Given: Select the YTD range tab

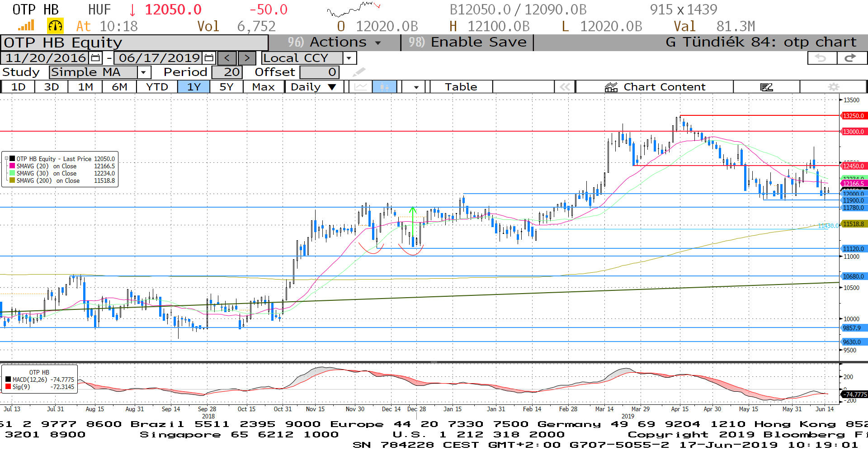Looking at the screenshot, I should click(157, 87).
